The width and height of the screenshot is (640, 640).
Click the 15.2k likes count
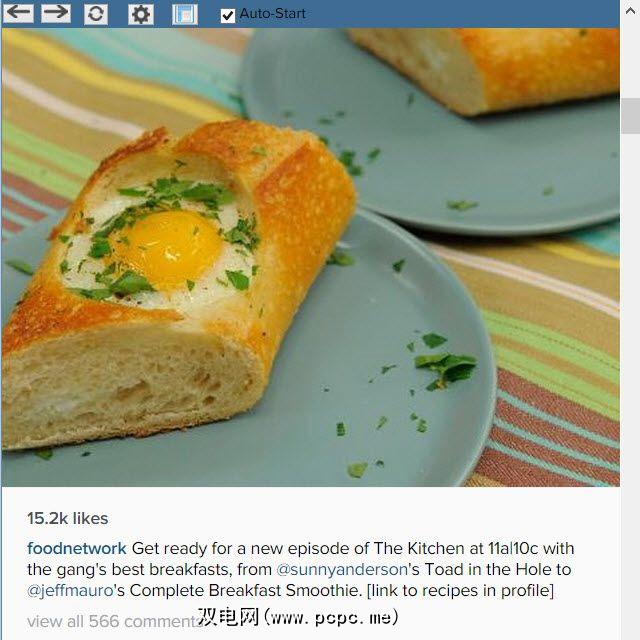point(68,518)
